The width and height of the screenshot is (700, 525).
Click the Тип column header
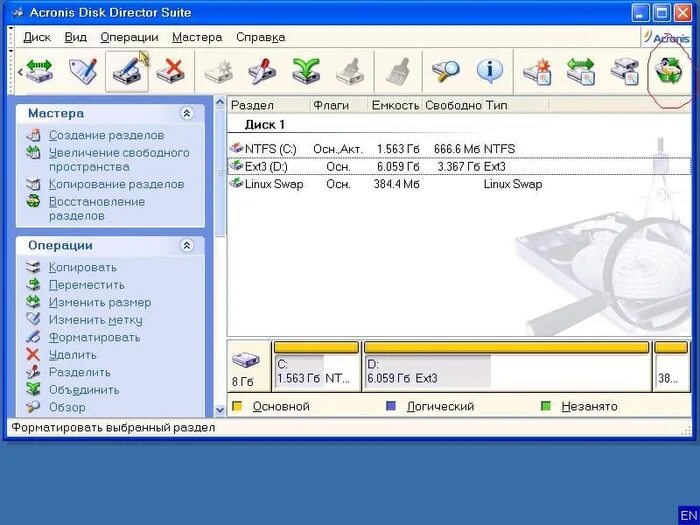516,105
